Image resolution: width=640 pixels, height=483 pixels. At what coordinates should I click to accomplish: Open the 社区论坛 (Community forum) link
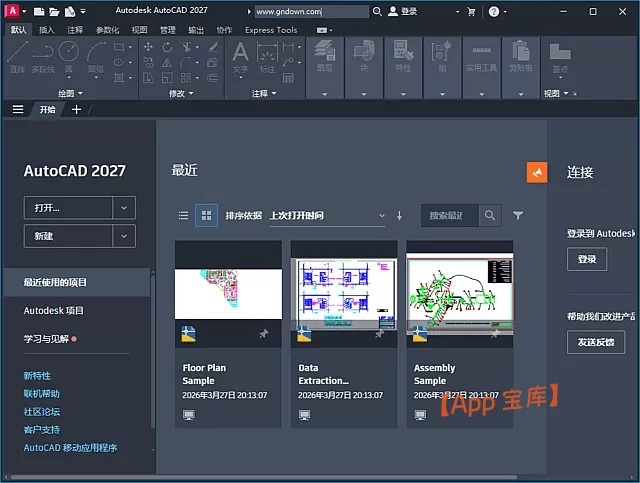click(42, 412)
